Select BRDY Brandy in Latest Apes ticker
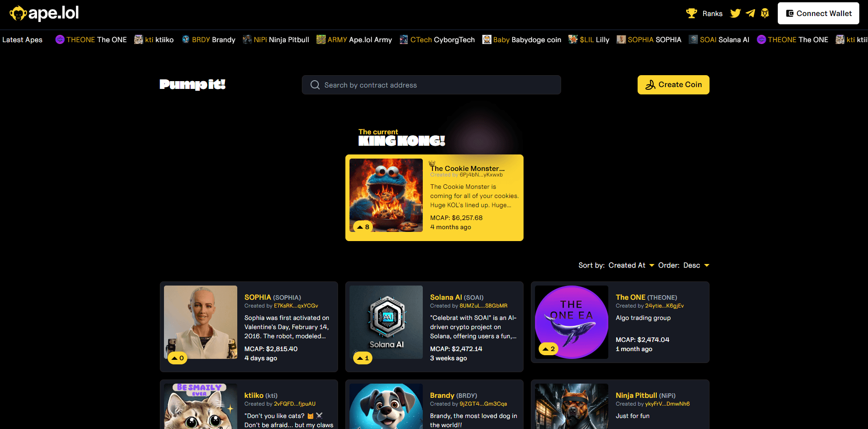 pos(208,40)
